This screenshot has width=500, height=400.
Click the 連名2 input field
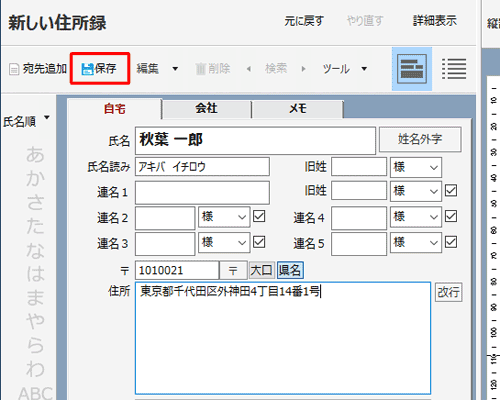165,218
